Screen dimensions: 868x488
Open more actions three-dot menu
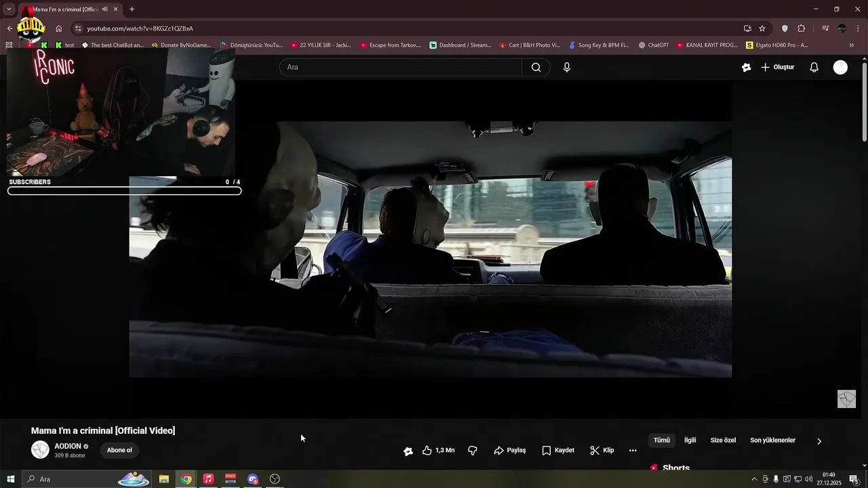(633, 450)
